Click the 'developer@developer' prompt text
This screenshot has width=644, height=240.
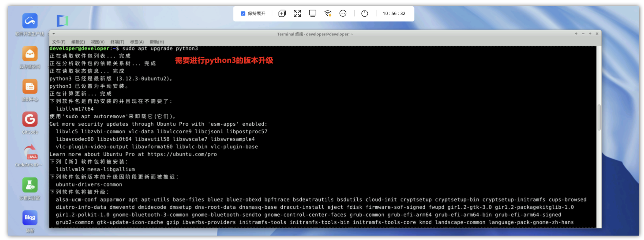click(80, 49)
